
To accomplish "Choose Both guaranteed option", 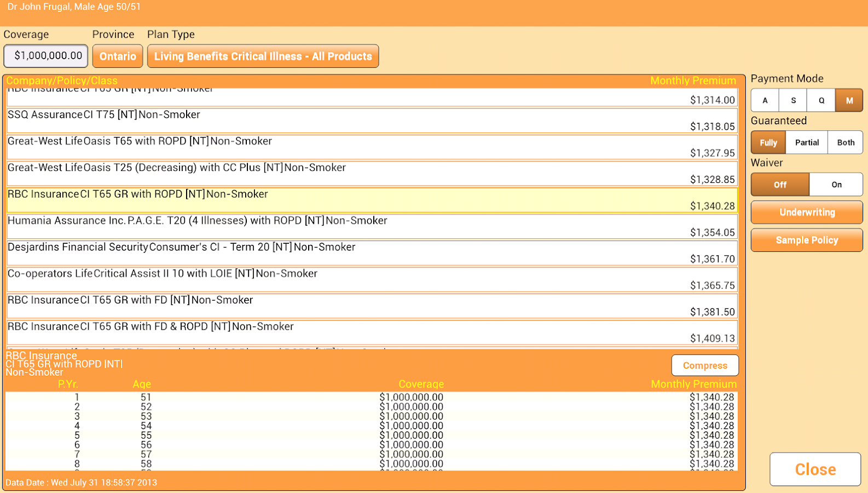I will point(846,142).
